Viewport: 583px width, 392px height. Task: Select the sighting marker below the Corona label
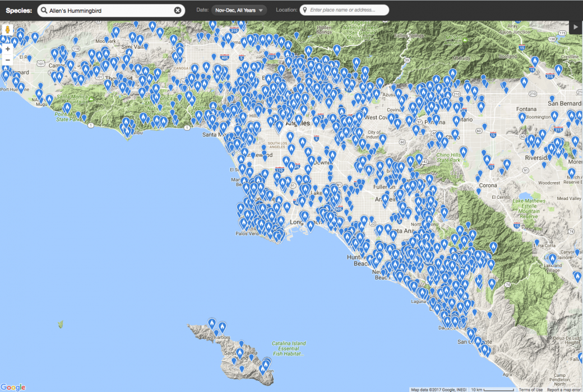pos(479,192)
